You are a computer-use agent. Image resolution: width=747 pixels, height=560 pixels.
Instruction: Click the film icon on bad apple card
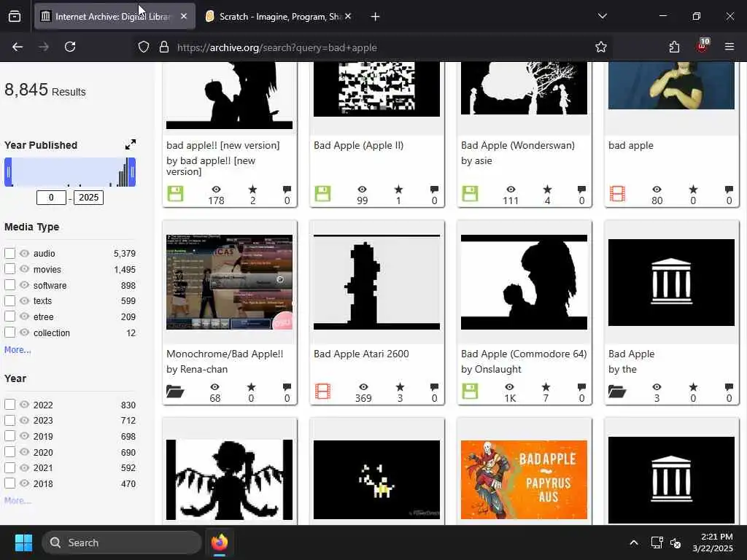point(617,194)
